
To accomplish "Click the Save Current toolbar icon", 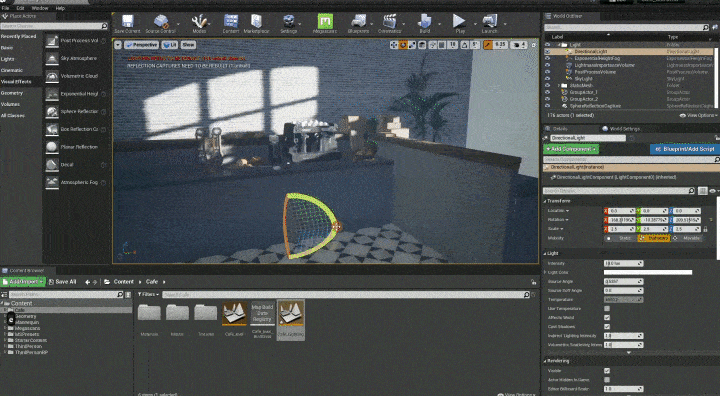I will (x=127, y=23).
